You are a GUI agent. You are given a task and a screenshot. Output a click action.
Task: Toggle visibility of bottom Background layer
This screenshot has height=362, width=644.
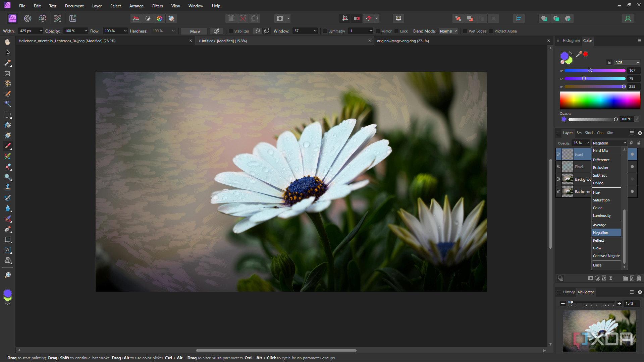pos(632,191)
